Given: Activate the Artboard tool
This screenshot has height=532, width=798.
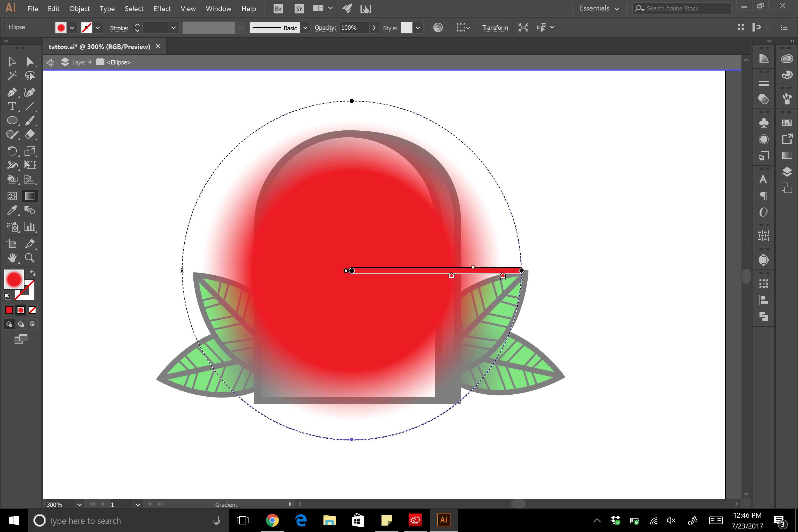Looking at the screenshot, I should tap(12, 244).
